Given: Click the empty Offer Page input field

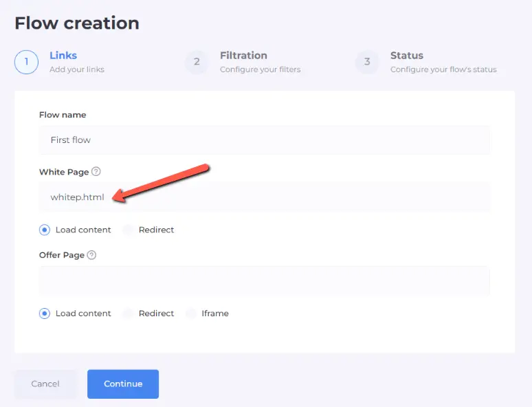Looking at the screenshot, I should point(265,280).
